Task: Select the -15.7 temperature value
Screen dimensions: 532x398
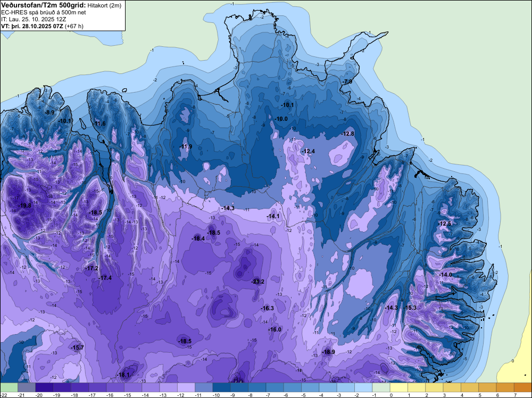Action: point(77,347)
